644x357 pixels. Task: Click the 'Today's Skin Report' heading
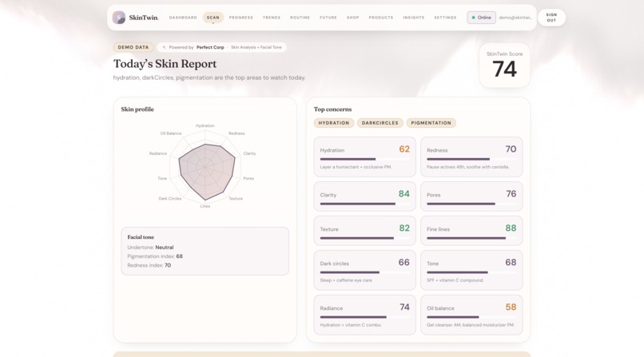165,64
